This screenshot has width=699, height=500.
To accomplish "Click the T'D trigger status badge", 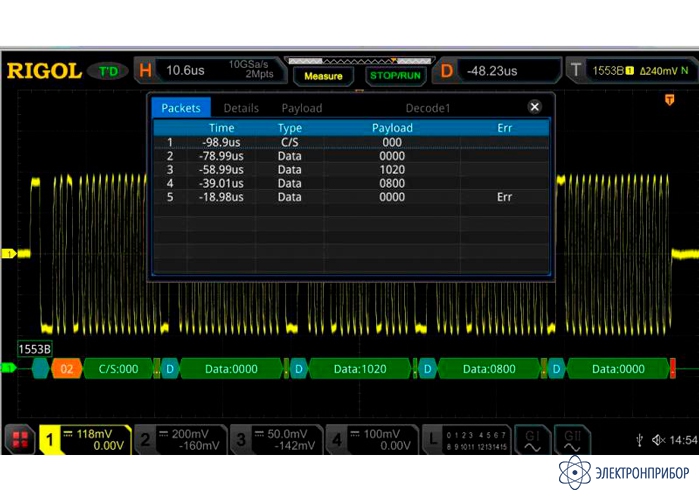I will click(x=108, y=71).
